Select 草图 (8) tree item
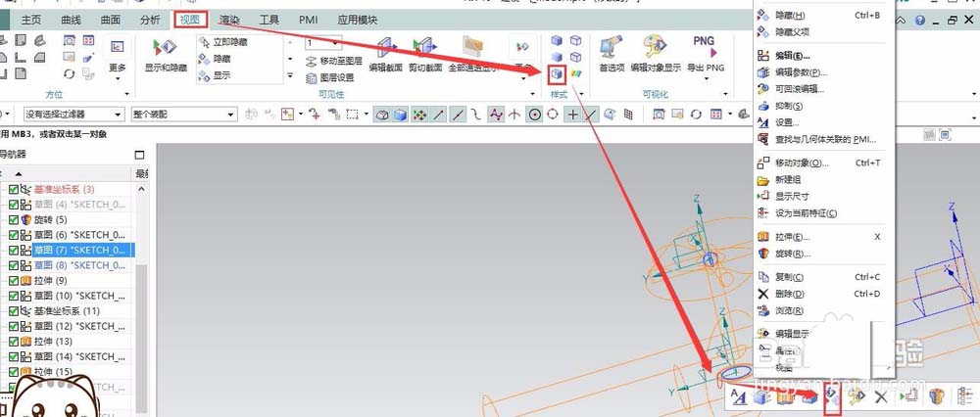Image resolution: width=980 pixels, height=417 pixels. pos(81,265)
